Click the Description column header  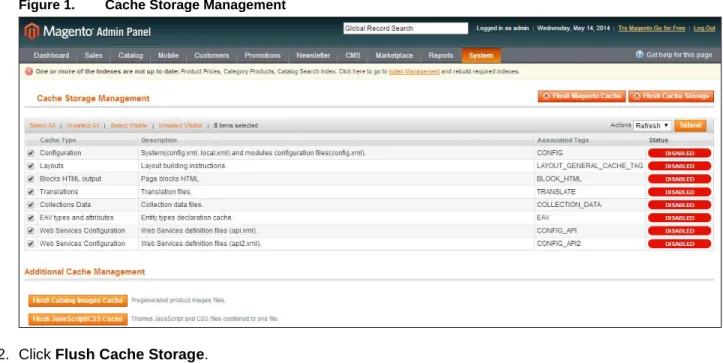pyautogui.click(x=159, y=140)
